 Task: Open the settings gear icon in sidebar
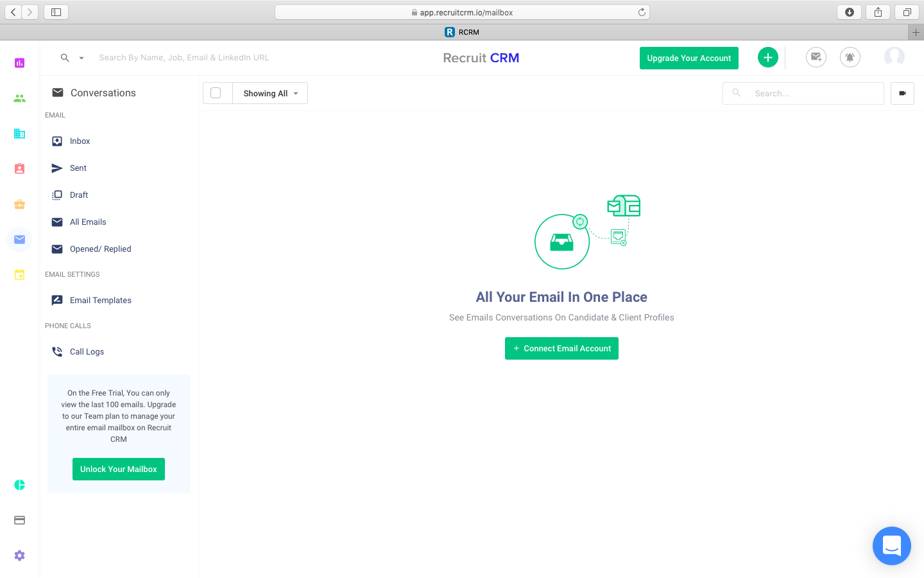(19, 556)
